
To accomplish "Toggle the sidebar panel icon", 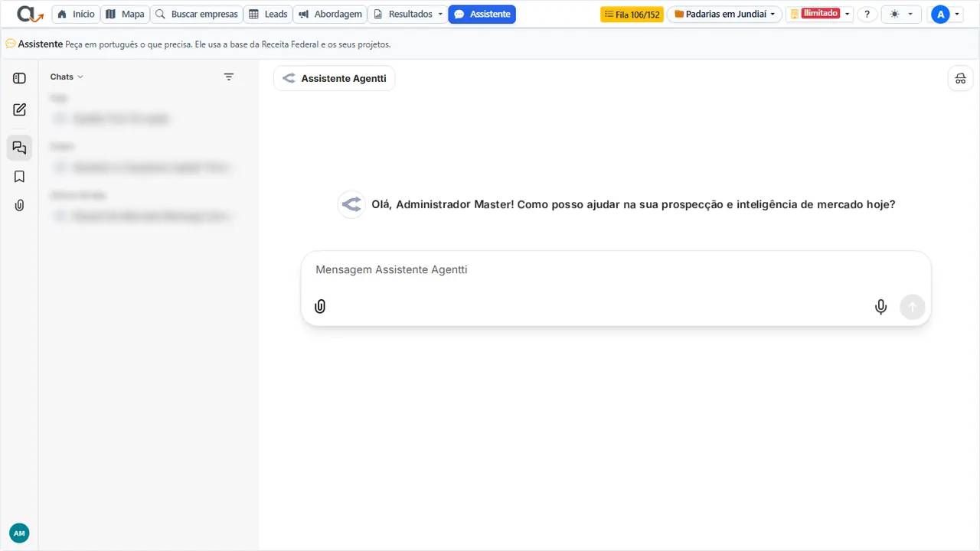I will (20, 78).
